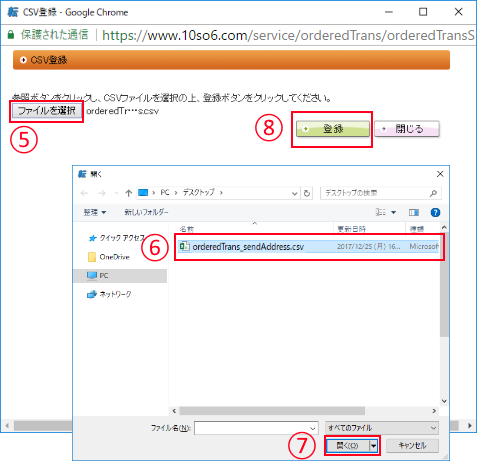Click the vertical scrollbar in file list
477x461 pixels.
pyautogui.click(x=444, y=284)
